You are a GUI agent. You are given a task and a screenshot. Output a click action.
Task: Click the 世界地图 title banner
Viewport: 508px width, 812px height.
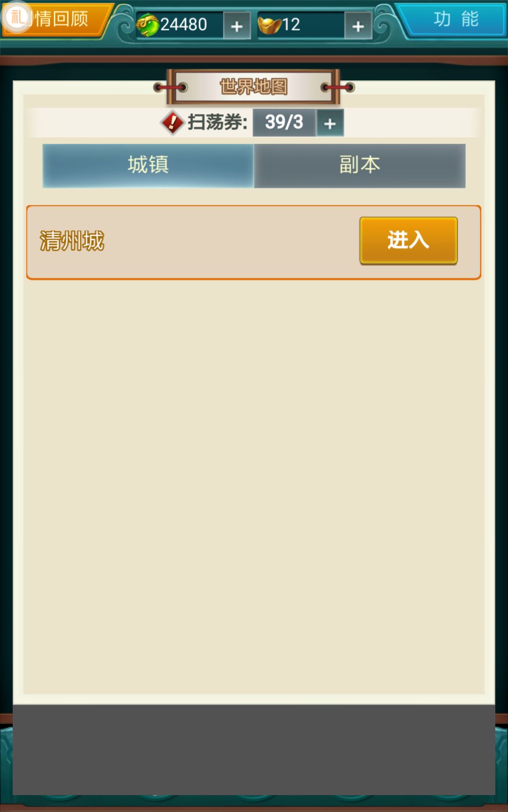(254, 86)
